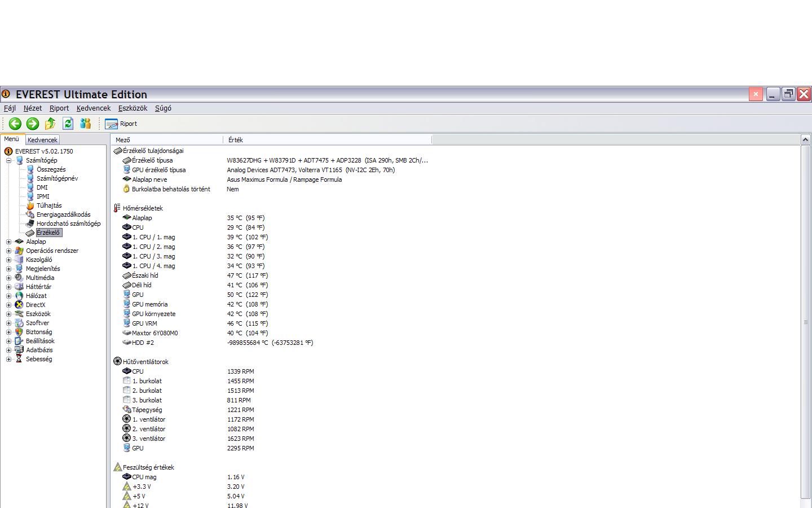Click the chip icon for Északi híd

point(126,275)
